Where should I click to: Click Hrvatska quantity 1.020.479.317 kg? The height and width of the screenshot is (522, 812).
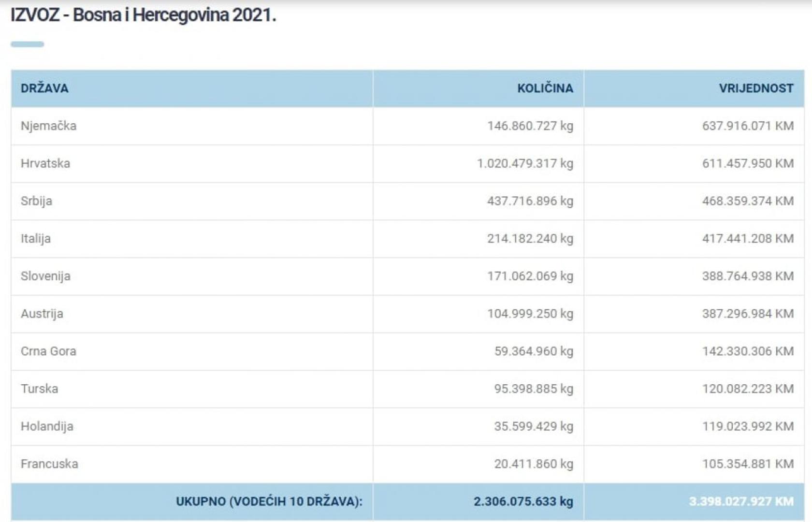coord(525,163)
